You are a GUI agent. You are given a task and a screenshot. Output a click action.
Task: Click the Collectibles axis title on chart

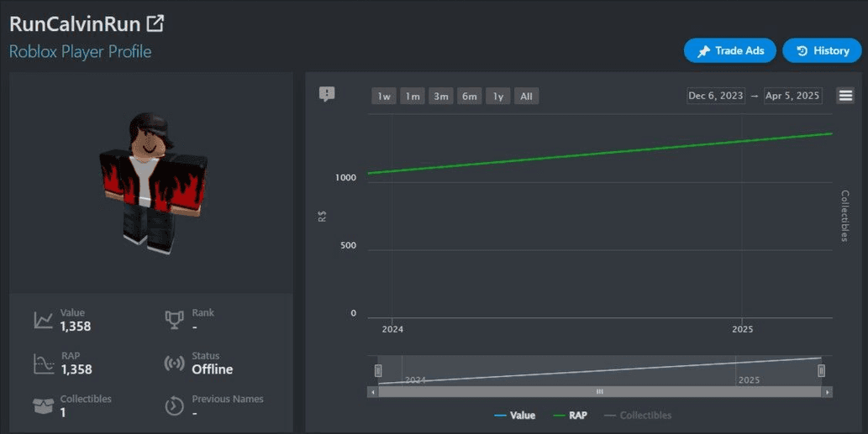(x=844, y=216)
